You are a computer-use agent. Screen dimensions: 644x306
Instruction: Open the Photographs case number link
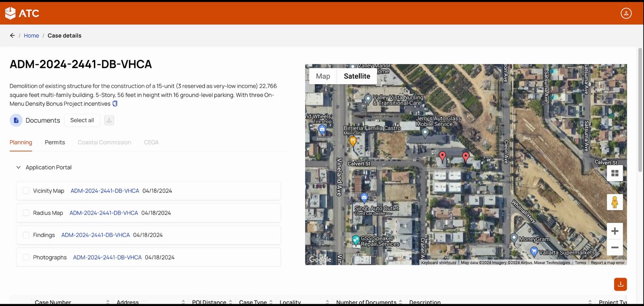(x=107, y=257)
